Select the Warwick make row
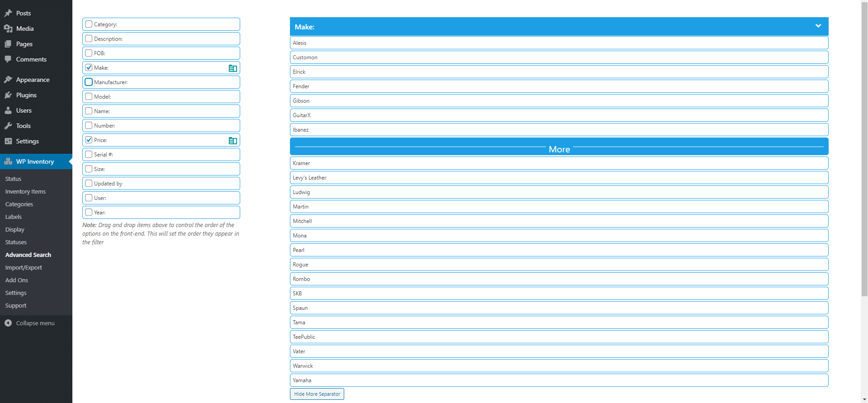 559,366
